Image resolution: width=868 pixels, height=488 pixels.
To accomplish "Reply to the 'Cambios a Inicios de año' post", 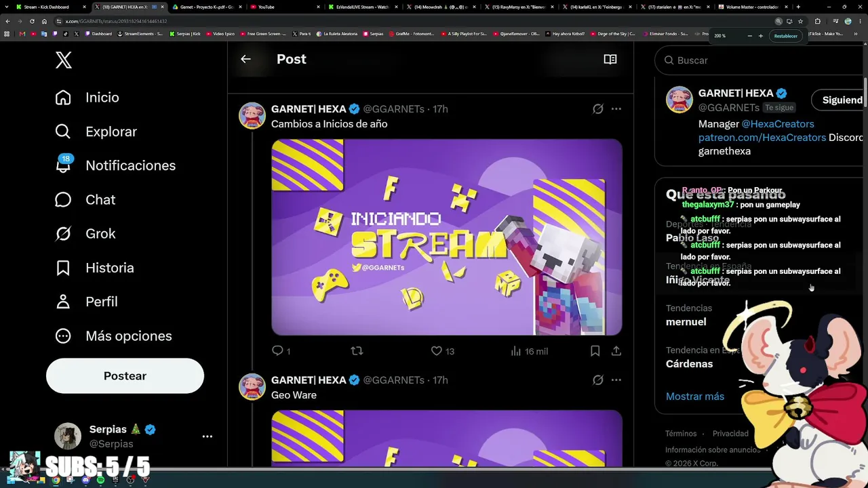I will point(281,351).
